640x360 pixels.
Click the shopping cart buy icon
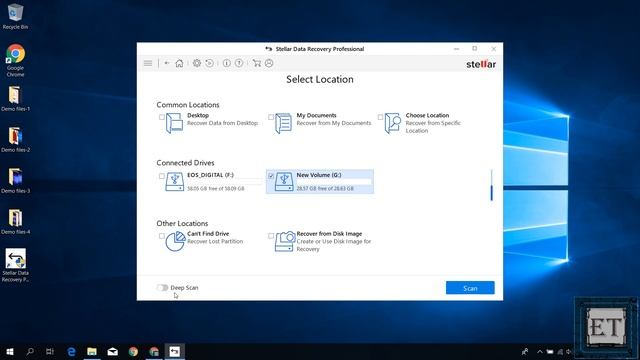[256, 63]
